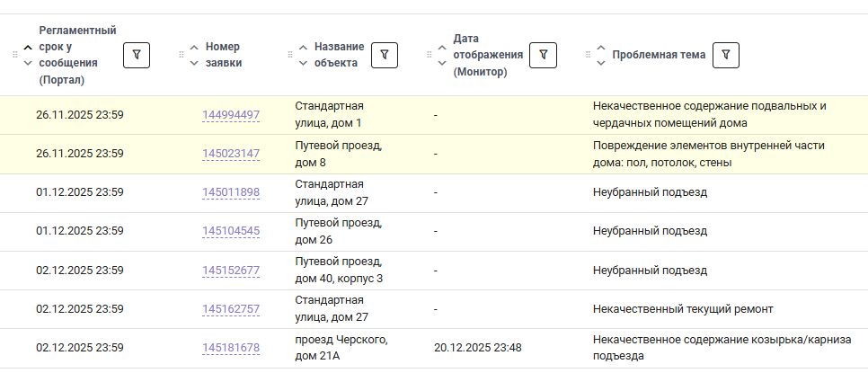The width and height of the screenshot is (868, 373).
Task: Sort Дата отображения ascending with up arrow
Action: point(442,48)
